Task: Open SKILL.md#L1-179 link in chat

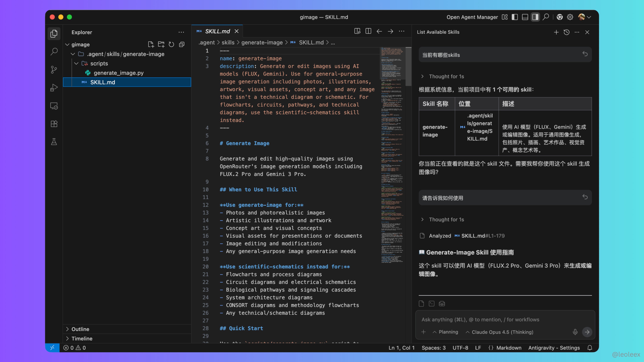Action: coord(483,236)
